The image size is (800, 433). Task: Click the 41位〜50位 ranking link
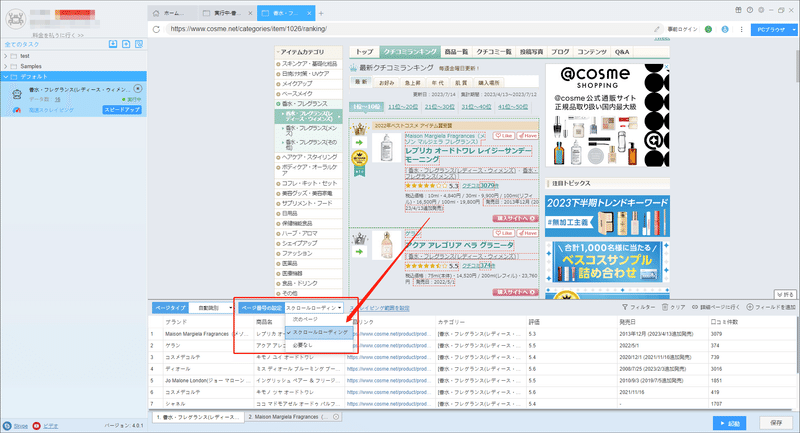tap(513, 107)
